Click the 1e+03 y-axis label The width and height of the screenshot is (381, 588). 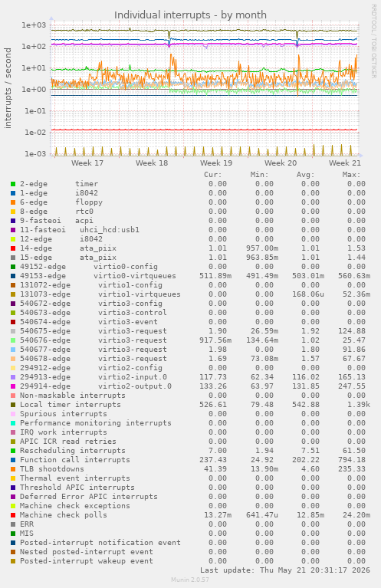(x=34, y=25)
